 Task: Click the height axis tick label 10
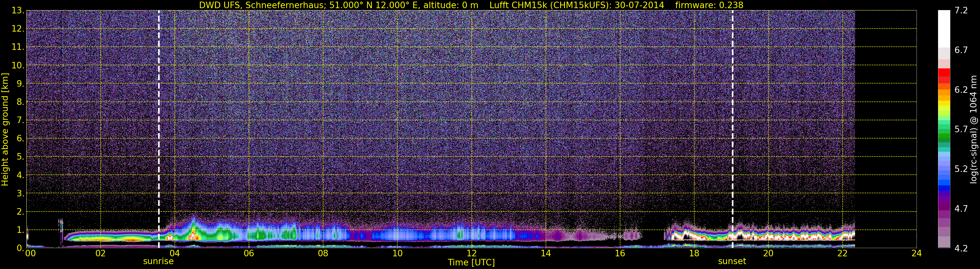pos(17,65)
